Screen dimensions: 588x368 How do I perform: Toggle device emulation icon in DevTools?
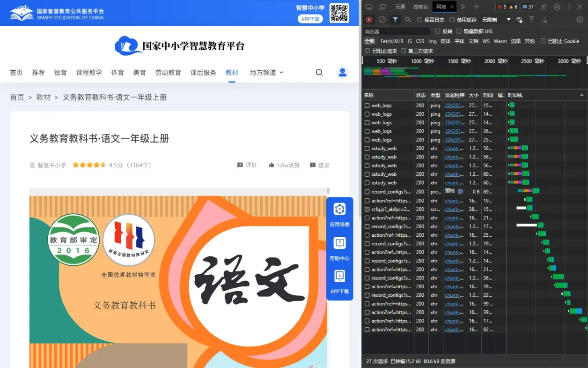pyautogui.click(x=382, y=7)
